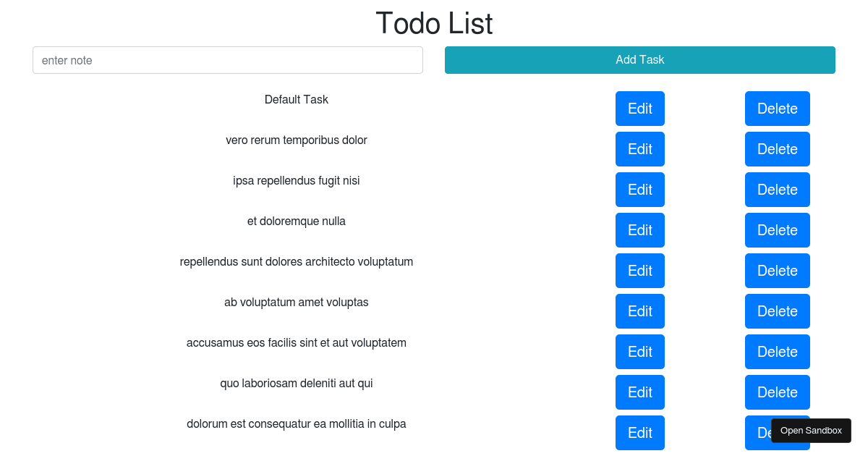Click the Todo List title heading
This screenshot has width=868, height=456.
coord(433,23)
